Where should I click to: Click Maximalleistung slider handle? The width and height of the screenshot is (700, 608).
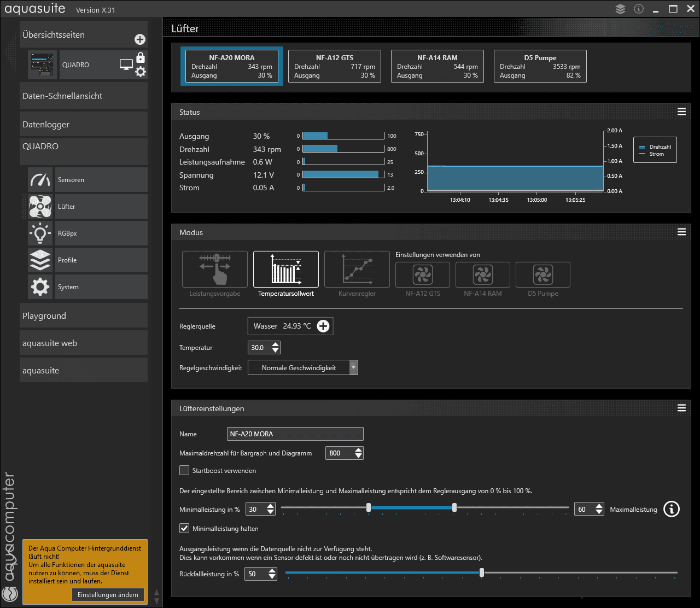pos(454,507)
